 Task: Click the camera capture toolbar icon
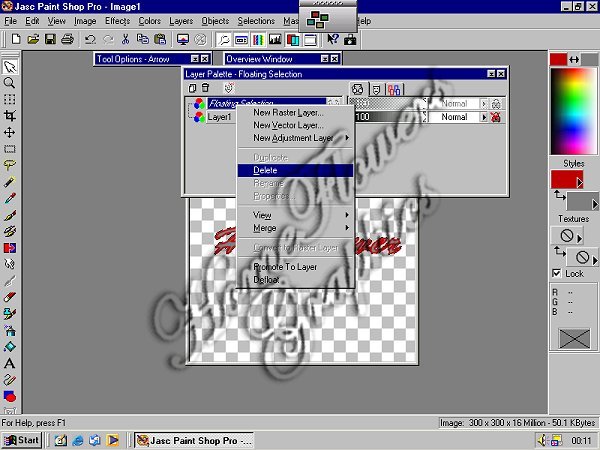[x=350, y=39]
